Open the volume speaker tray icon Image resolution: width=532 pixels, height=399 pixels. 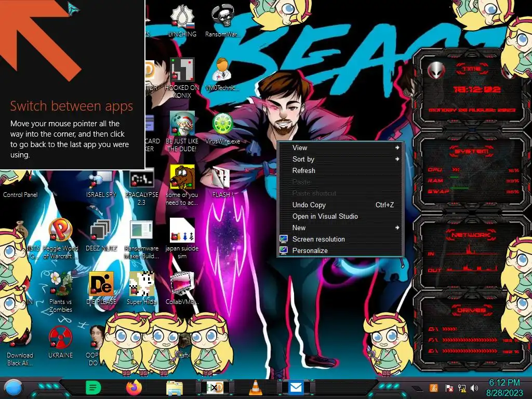[474, 388]
